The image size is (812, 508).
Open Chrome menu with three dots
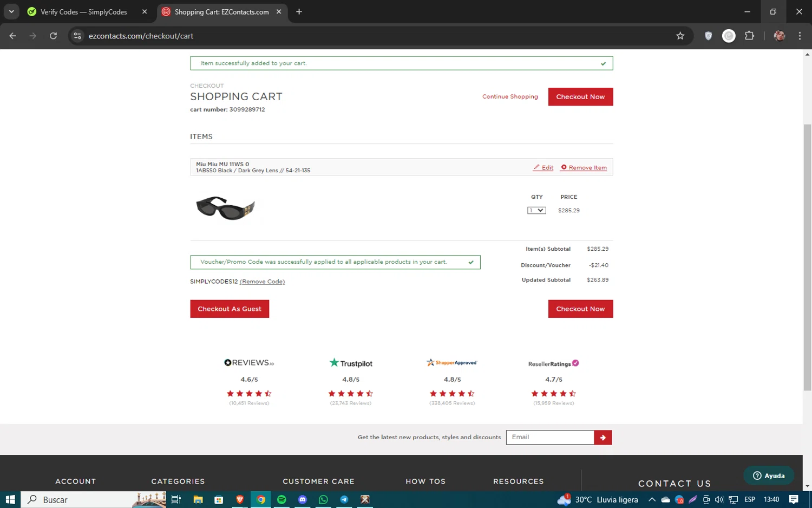pos(800,36)
